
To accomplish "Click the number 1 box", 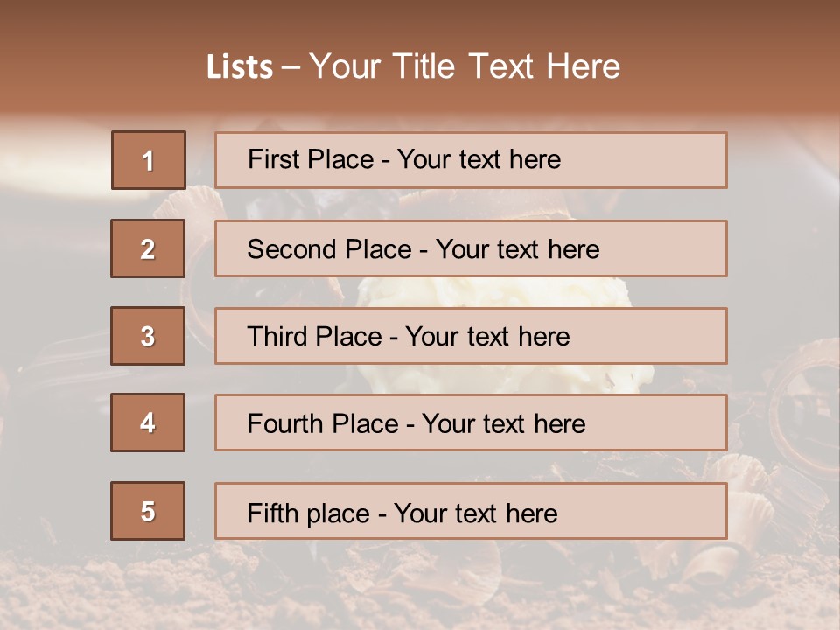I will 149,160.
